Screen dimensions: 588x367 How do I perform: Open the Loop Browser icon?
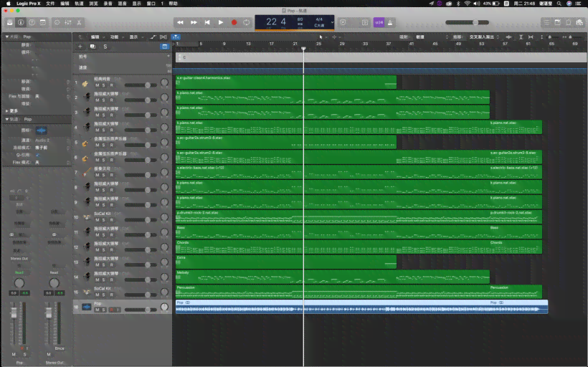pyautogui.click(x=569, y=22)
